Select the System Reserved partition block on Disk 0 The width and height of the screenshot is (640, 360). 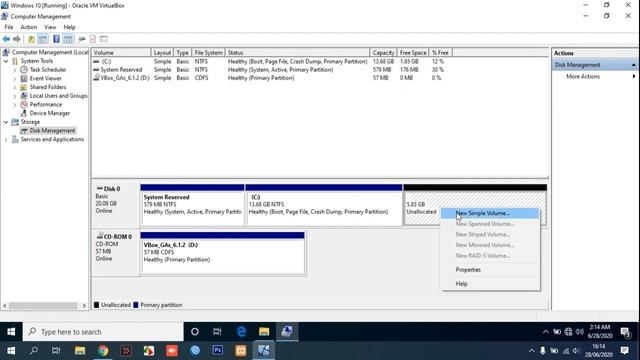click(192, 205)
